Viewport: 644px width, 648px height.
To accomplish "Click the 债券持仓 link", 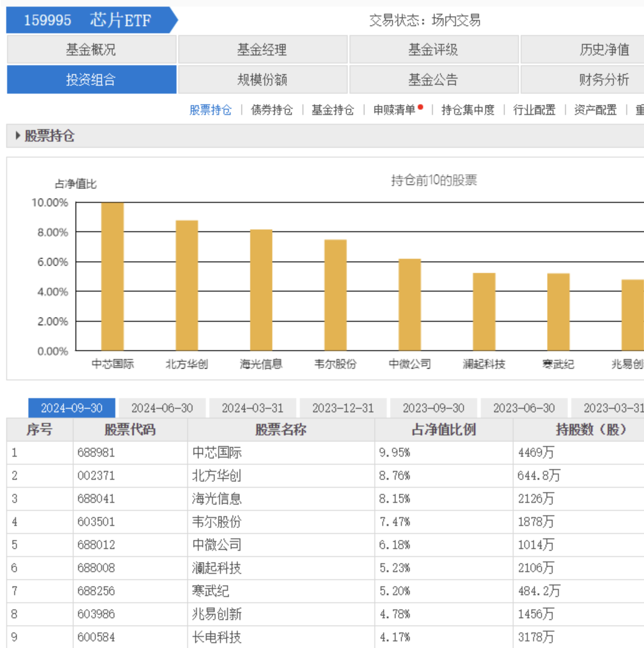I will [272, 110].
